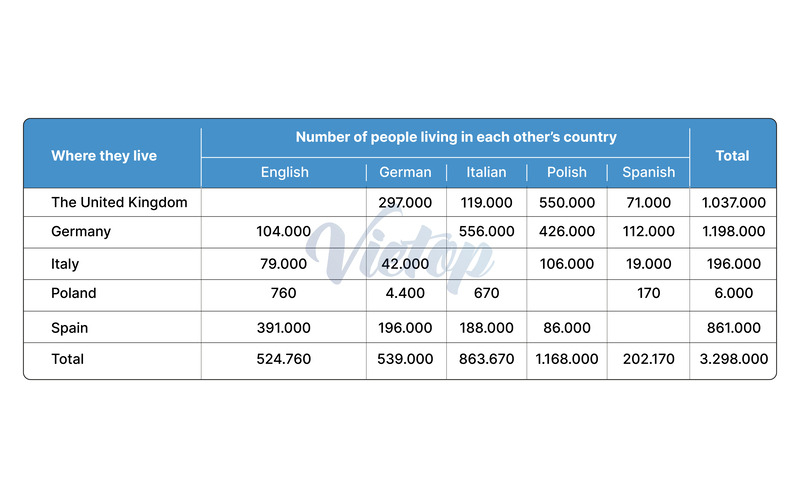The width and height of the screenshot is (800, 498).
Task: Click the Polish total 1.168.000 cell
Action: point(567,359)
